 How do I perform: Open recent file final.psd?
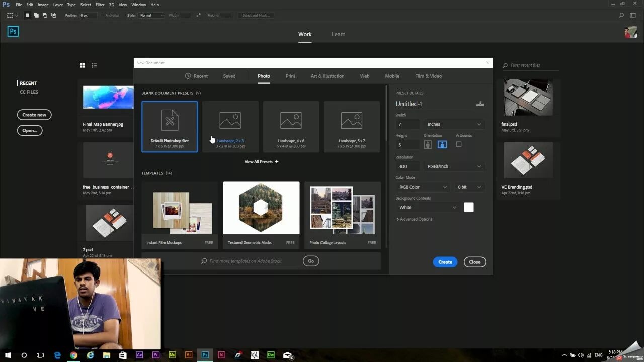click(528, 107)
